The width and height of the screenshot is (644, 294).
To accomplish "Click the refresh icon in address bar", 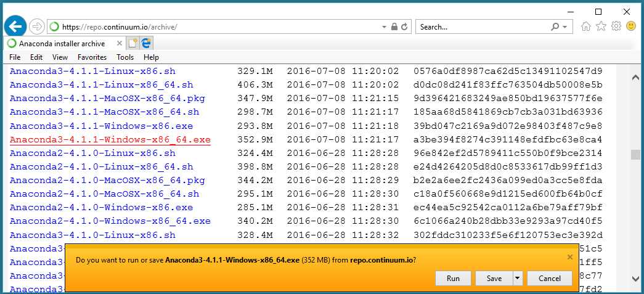I will click(x=404, y=27).
